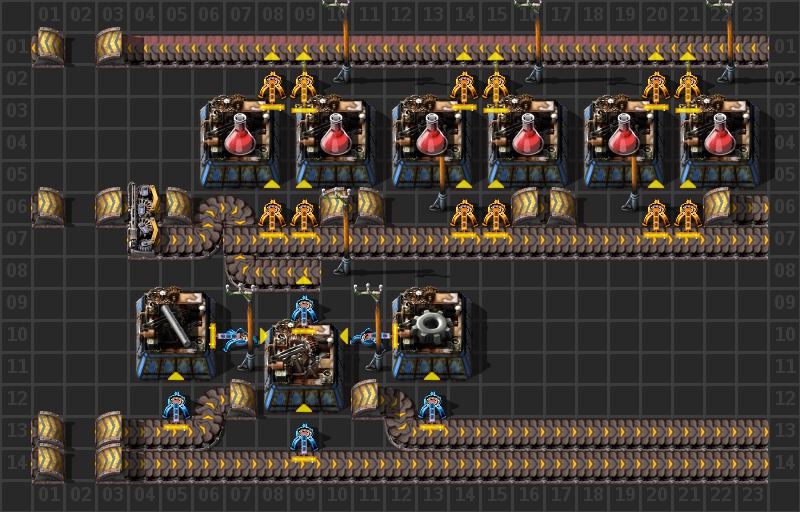Select underground belt at column 05, row 06
The width and height of the screenshot is (800, 512).
[x=177, y=207]
